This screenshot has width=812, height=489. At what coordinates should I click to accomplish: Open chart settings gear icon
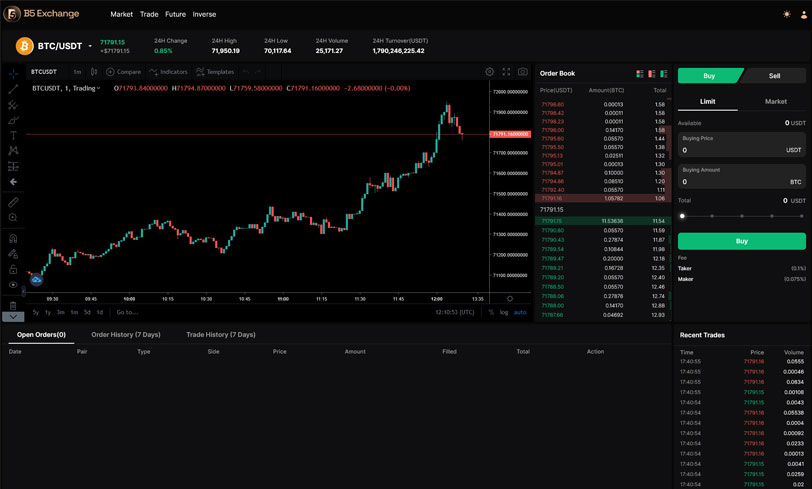click(490, 72)
